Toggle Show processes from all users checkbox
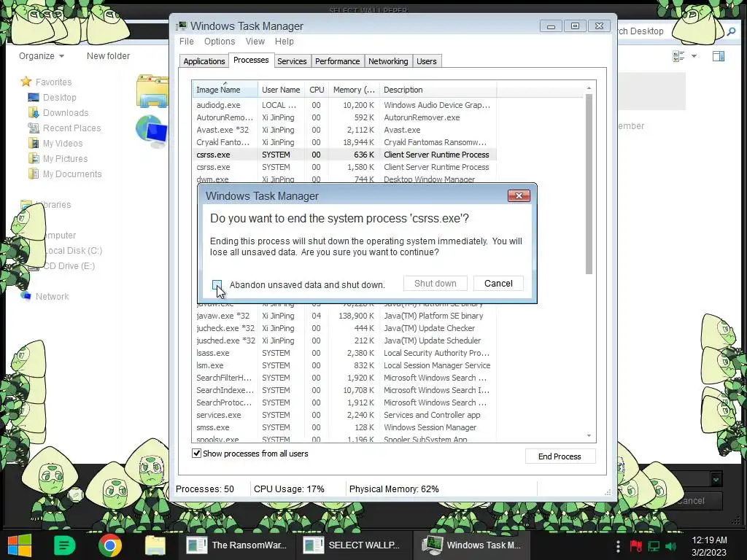The width and height of the screenshot is (747, 560). [196, 454]
